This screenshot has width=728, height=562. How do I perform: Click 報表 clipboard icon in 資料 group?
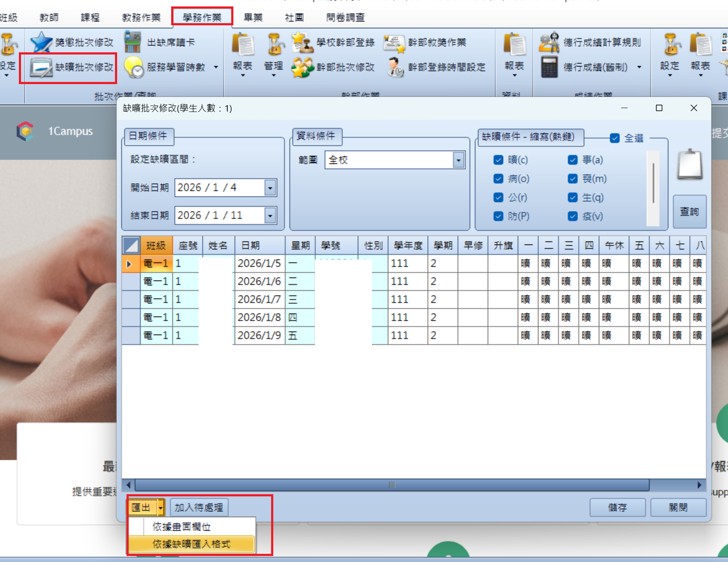(514, 44)
